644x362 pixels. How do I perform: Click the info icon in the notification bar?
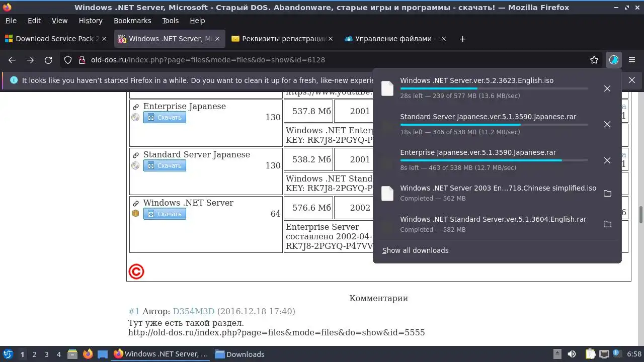(x=14, y=80)
